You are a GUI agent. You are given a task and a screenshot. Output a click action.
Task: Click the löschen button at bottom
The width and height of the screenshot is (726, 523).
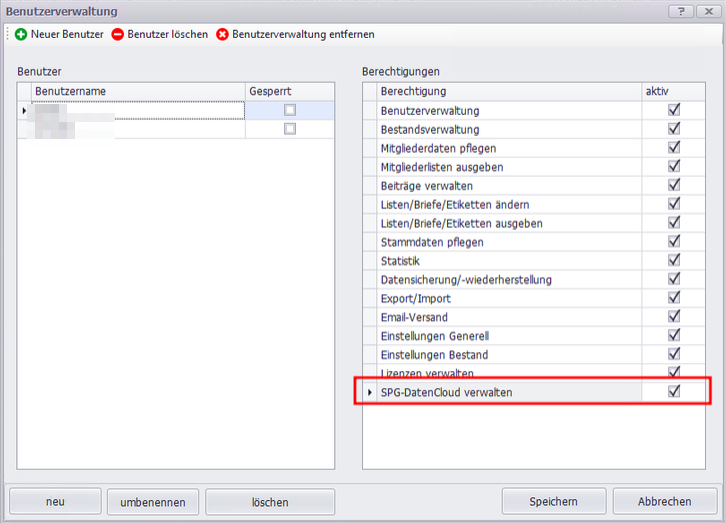pyautogui.click(x=270, y=502)
